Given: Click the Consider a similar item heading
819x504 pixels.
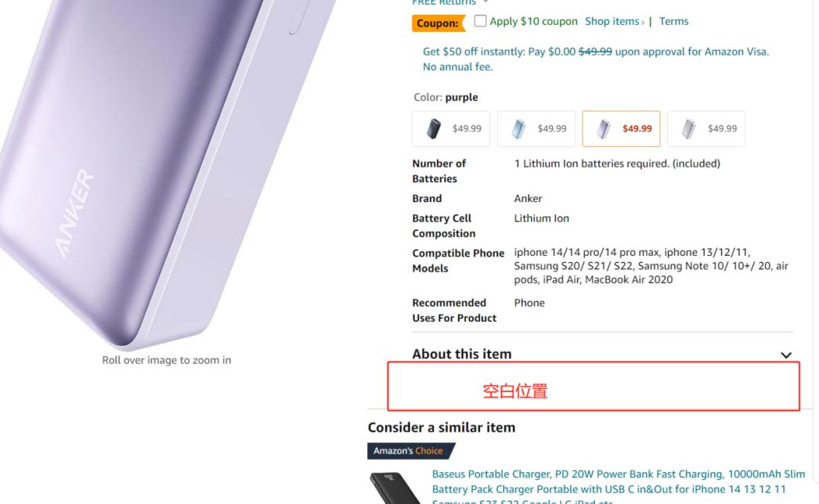Looking at the screenshot, I should 441,427.
